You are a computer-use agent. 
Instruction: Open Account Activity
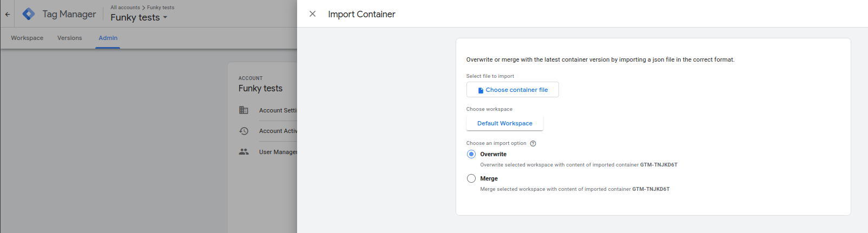(278, 131)
